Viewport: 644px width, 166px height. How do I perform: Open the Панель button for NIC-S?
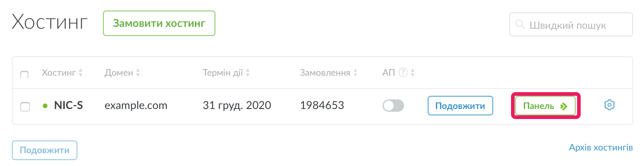tap(546, 106)
